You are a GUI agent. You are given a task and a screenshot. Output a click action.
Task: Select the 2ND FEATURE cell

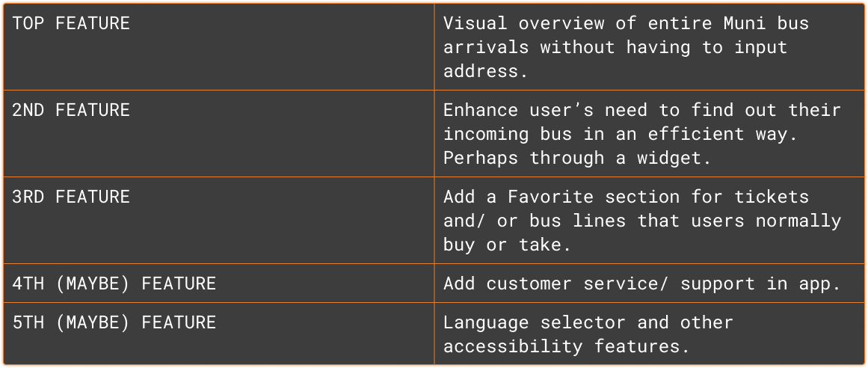pos(218,134)
